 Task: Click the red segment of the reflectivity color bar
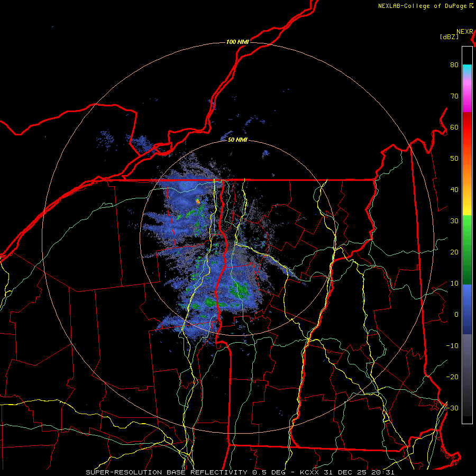[x=467, y=127]
